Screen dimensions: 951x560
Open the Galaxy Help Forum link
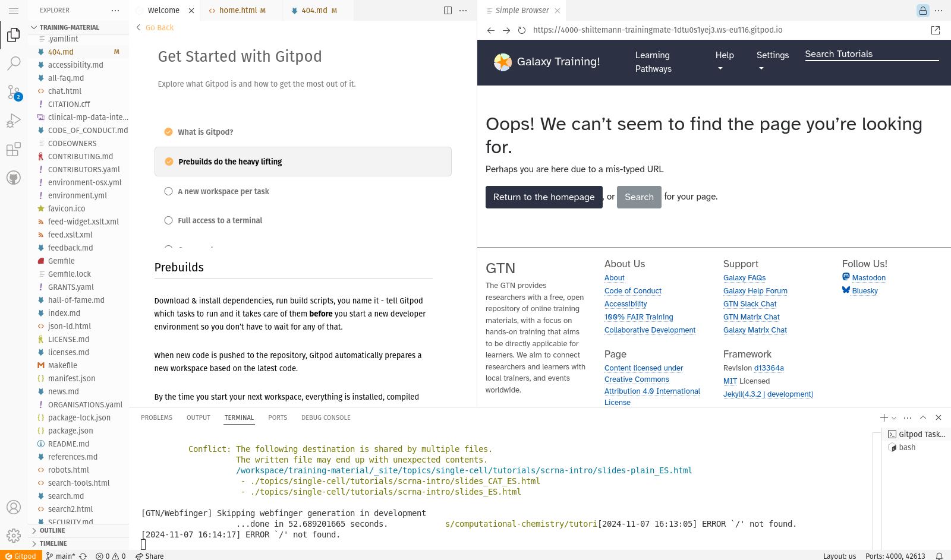pos(755,291)
